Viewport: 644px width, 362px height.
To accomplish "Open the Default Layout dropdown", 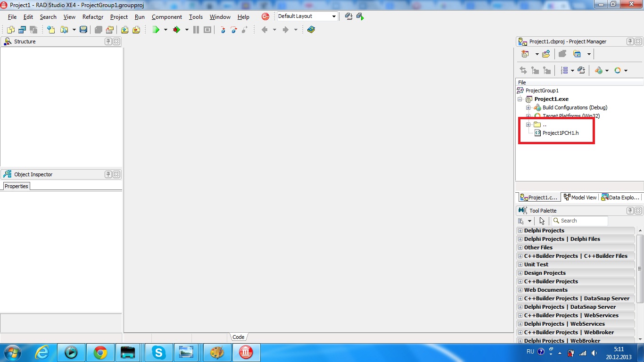I will click(334, 16).
